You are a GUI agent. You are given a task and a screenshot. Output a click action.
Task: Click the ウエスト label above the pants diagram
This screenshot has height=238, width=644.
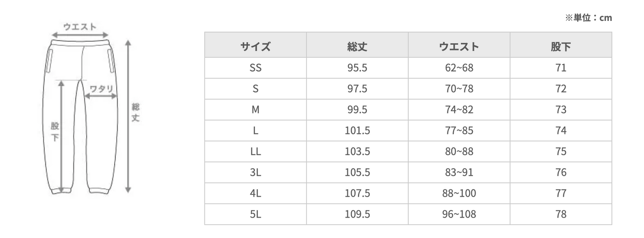point(80,27)
